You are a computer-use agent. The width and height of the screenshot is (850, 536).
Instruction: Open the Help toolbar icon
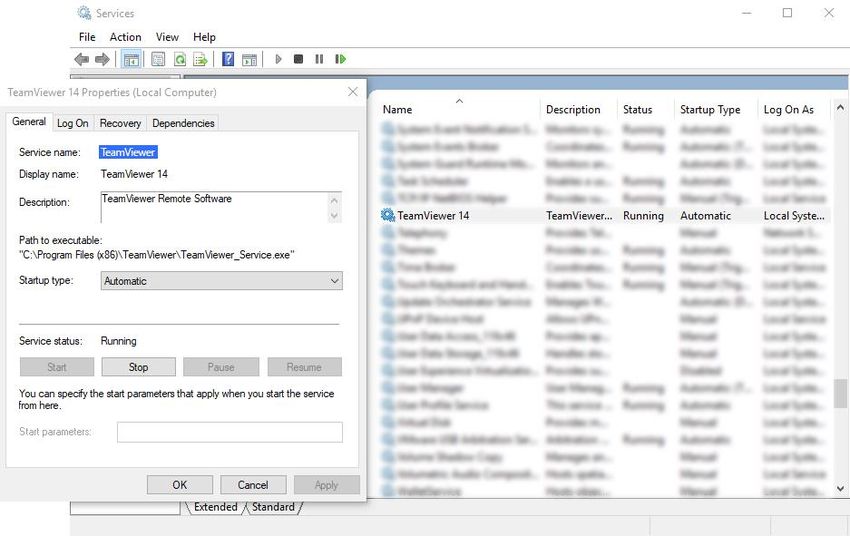point(228,59)
